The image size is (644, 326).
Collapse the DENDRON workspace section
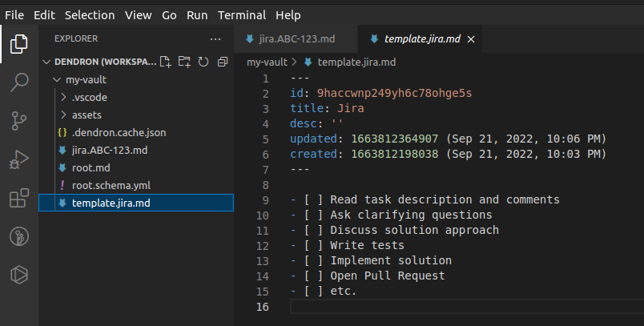coord(46,62)
